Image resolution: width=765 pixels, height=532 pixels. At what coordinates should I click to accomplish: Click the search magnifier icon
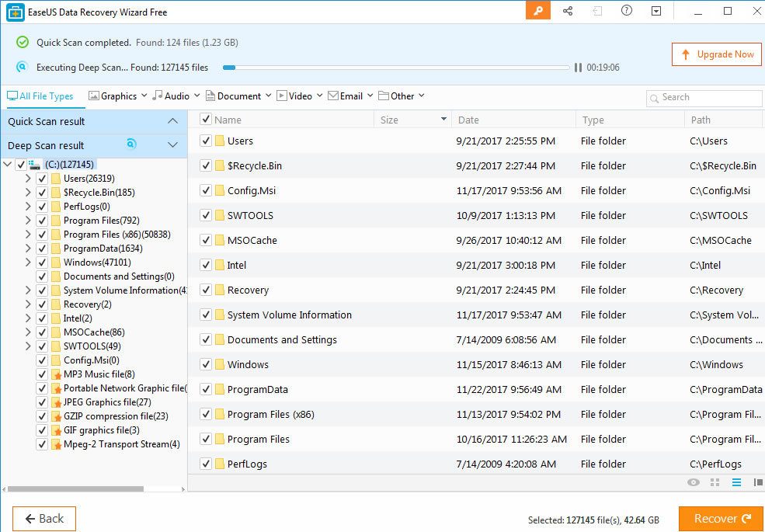(x=654, y=99)
